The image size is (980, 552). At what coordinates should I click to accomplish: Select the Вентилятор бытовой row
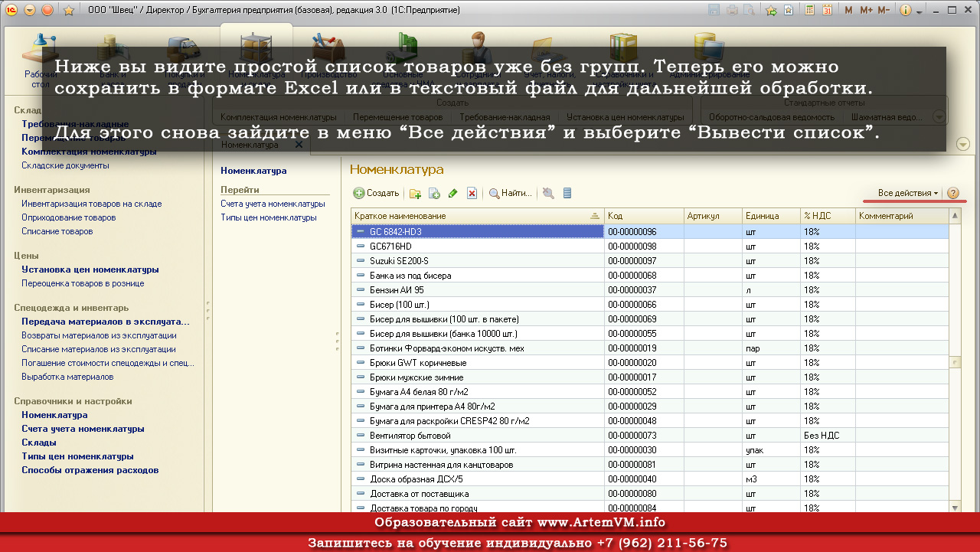pyautogui.click(x=650, y=436)
